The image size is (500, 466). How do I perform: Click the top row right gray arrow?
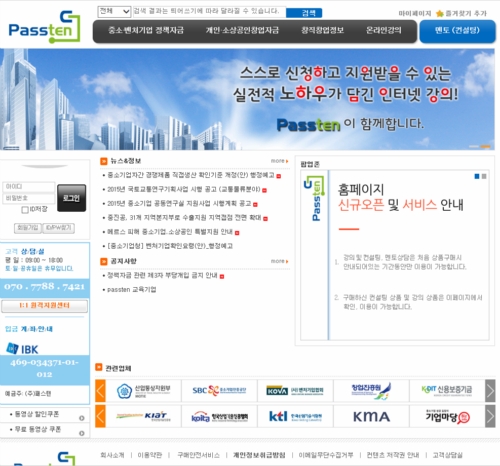click(490, 390)
